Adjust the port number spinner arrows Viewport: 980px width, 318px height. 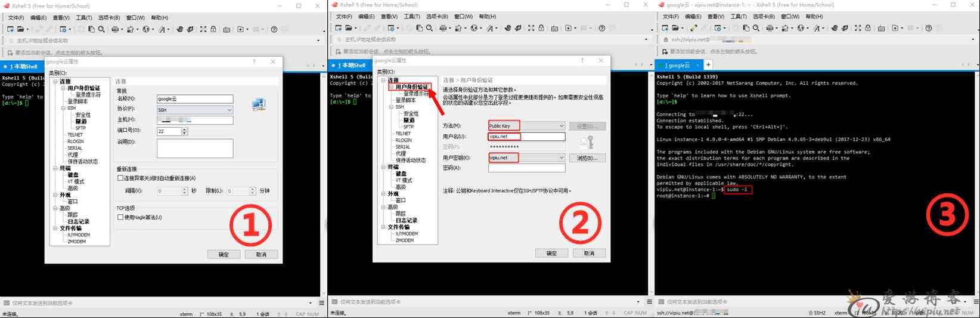click(x=184, y=131)
